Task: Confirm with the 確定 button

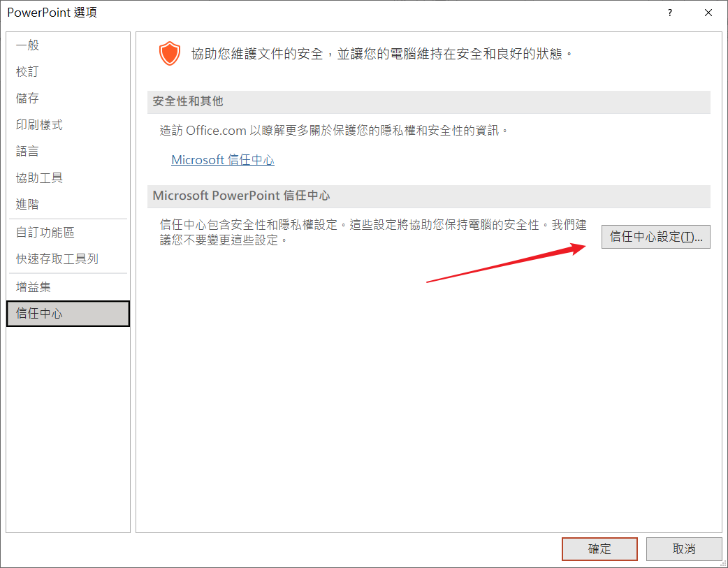Action: click(x=599, y=549)
